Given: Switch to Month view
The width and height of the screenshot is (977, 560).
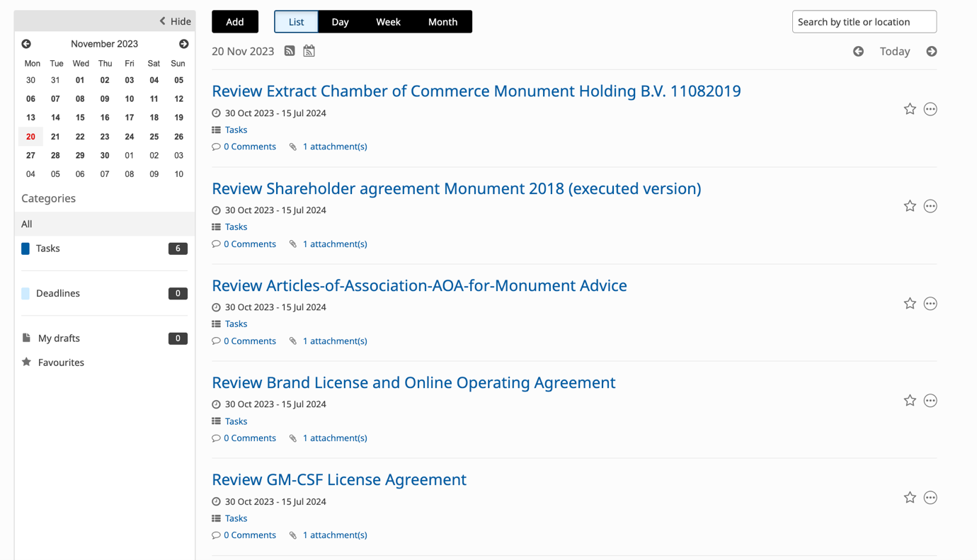Looking at the screenshot, I should pyautogui.click(x=442, y=22).
